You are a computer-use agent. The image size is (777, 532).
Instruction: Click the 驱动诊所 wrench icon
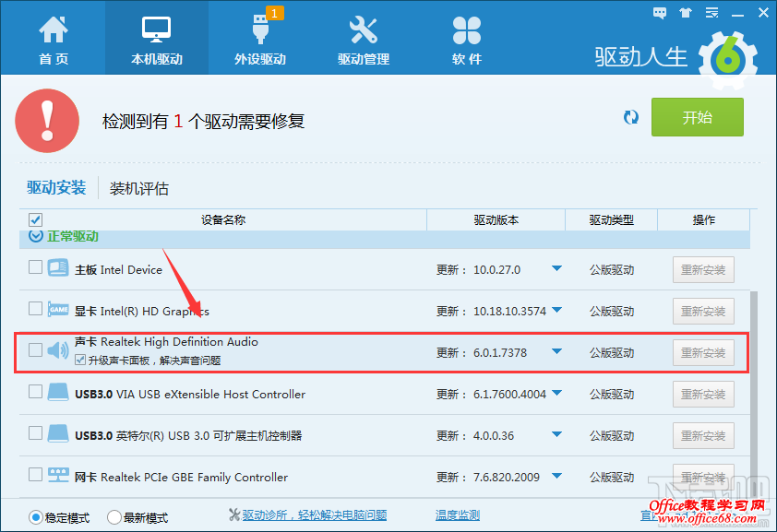point(233,514)
